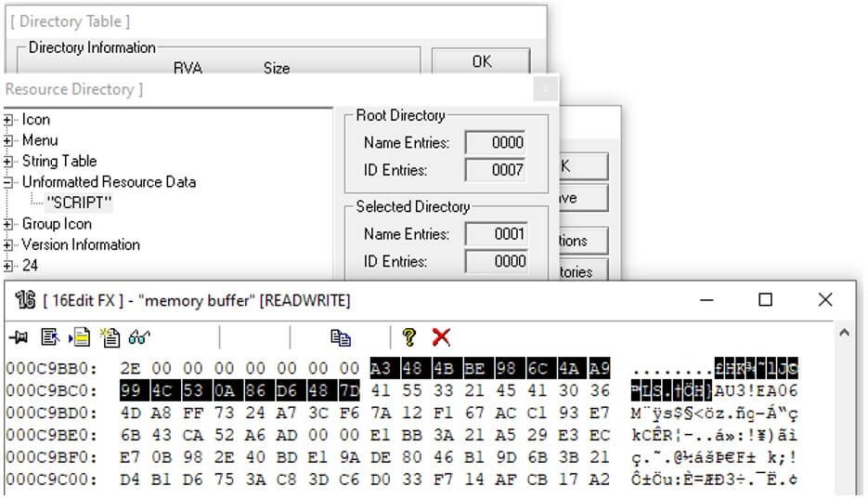Open help via the yellow question mark icon
The image size is (868, 499).
pyautogui.click(x=409, y=336)
